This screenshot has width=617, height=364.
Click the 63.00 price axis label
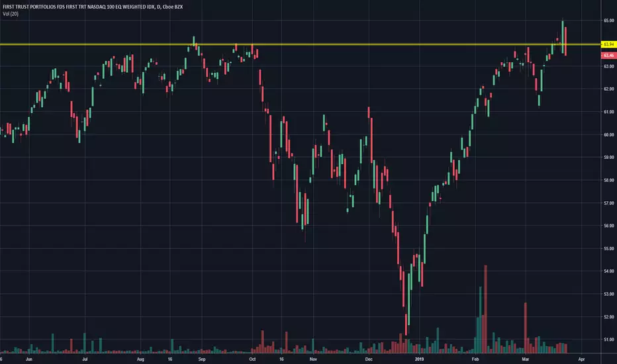pos(609,66)
